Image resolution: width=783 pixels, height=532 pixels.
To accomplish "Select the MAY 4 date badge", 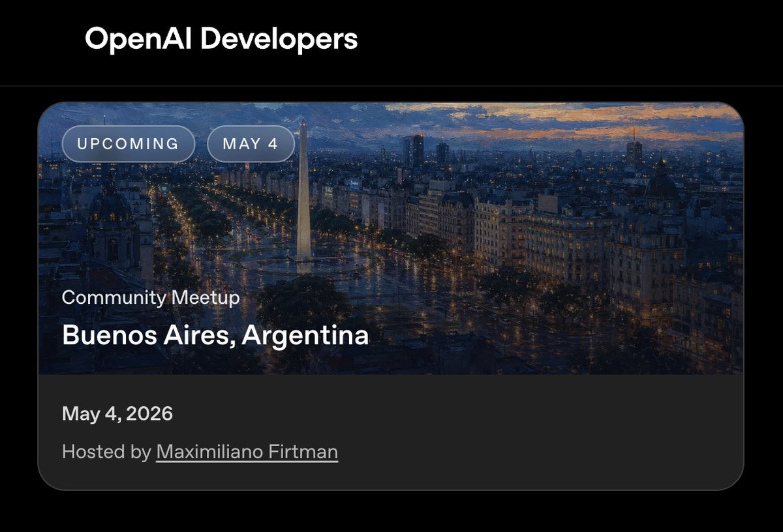I will pos(251,143).
